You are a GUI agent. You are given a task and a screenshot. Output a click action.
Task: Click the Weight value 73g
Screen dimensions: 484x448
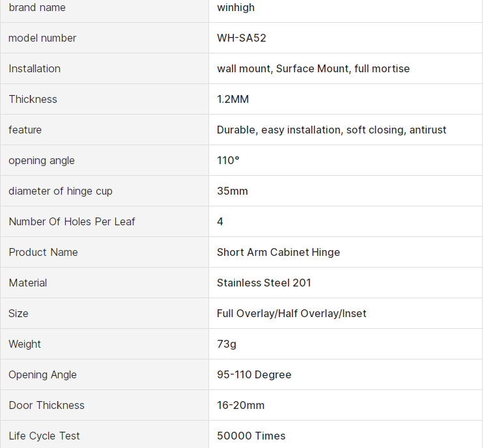pos(227,344)
